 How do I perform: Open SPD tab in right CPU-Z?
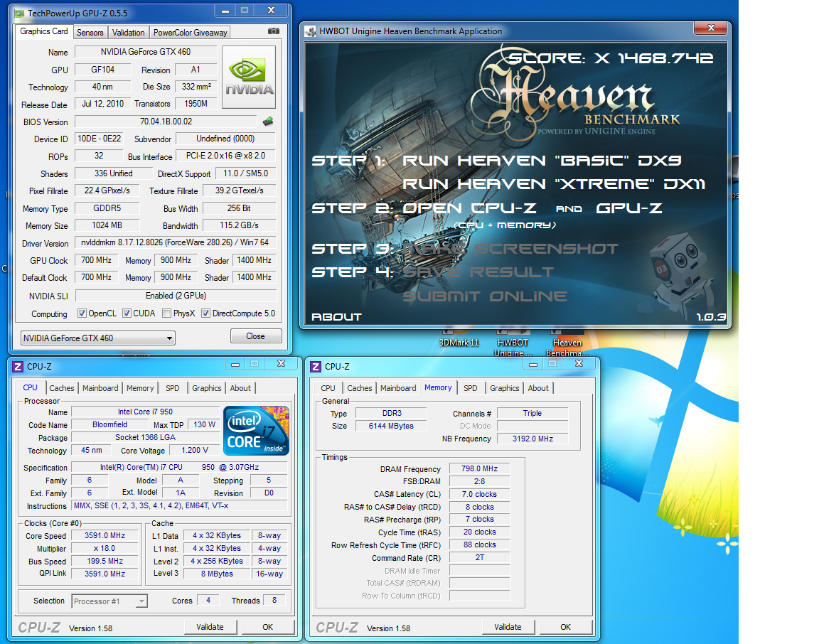[470, 388]
